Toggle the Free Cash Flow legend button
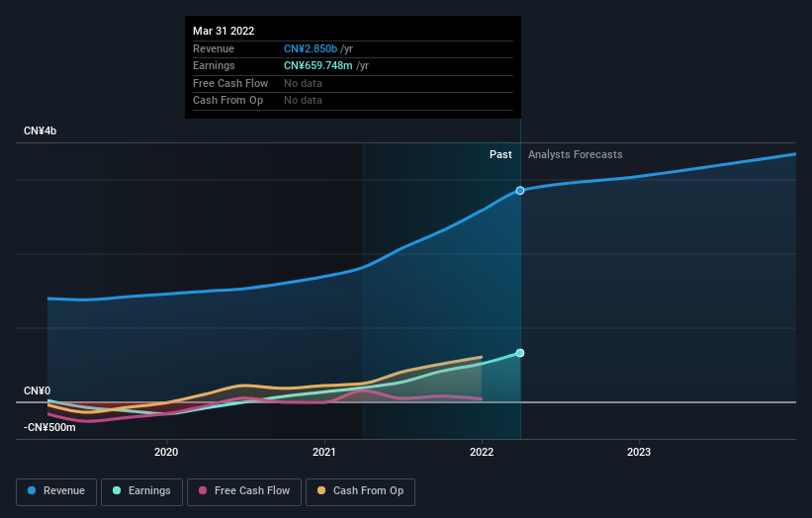The height and width of the screenshot is (518, 812). coord(244,491)
